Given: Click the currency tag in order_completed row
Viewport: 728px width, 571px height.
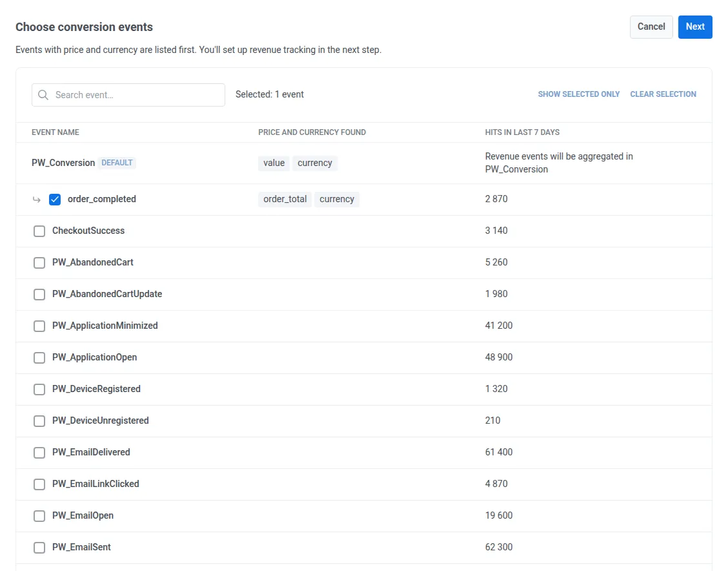Looking at the screenshot, I should click(x=337, y=200).
